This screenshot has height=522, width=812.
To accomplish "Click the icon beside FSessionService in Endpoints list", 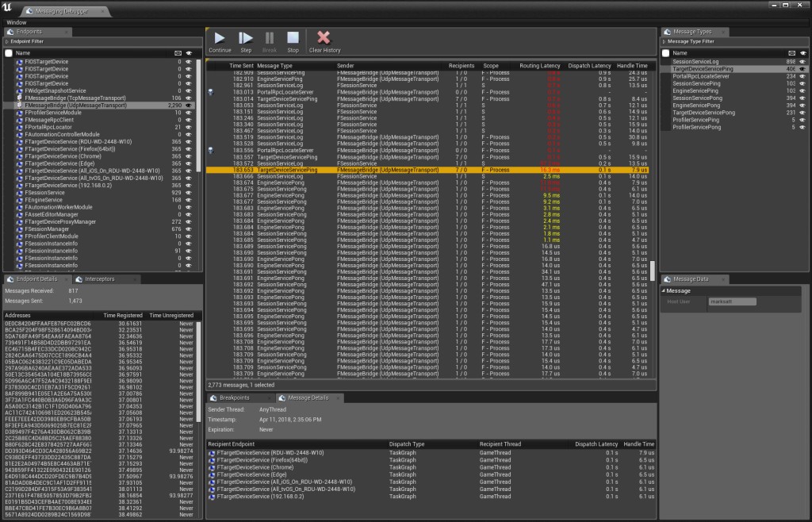I will [x=20, y=193].
